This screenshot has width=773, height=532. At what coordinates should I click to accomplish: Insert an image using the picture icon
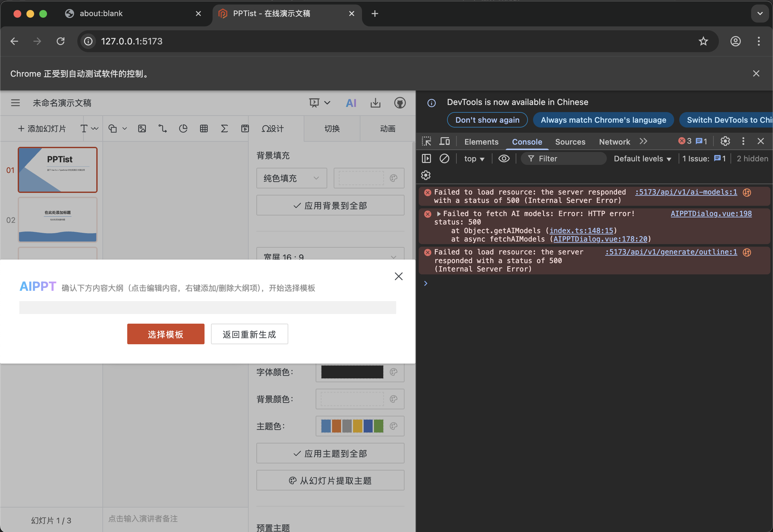[x=142, y=129]
